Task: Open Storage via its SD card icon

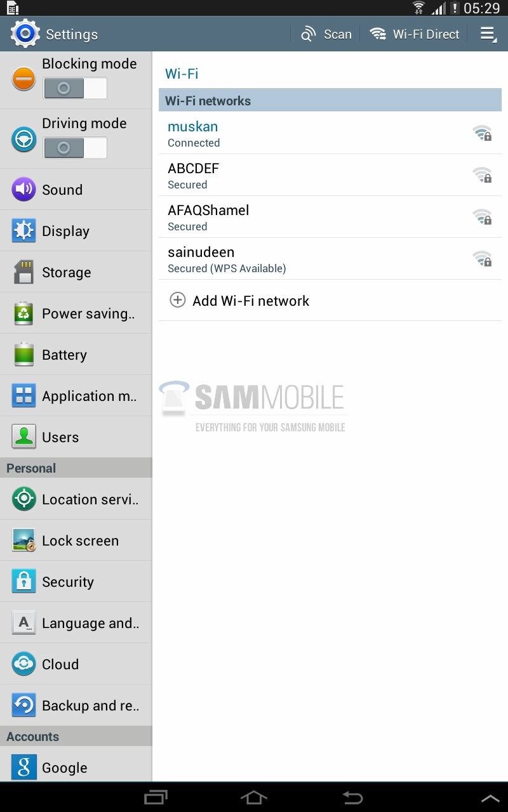Action: click(x=23, y=272)
